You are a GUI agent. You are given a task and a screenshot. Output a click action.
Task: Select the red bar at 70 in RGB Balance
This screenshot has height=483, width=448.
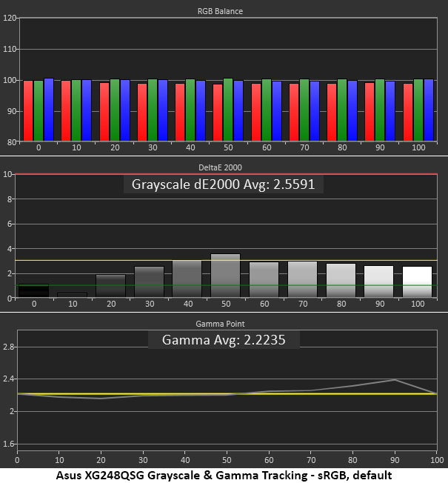tap(294, 113)
